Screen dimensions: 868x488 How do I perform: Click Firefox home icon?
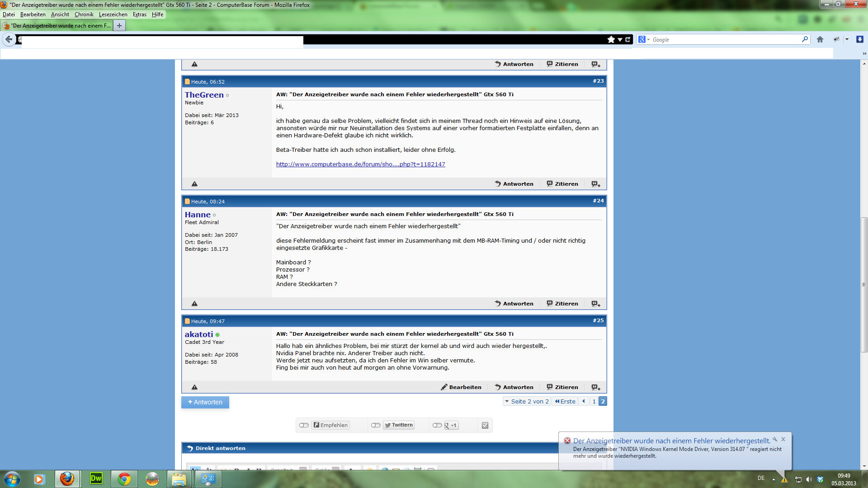(820, 40)
